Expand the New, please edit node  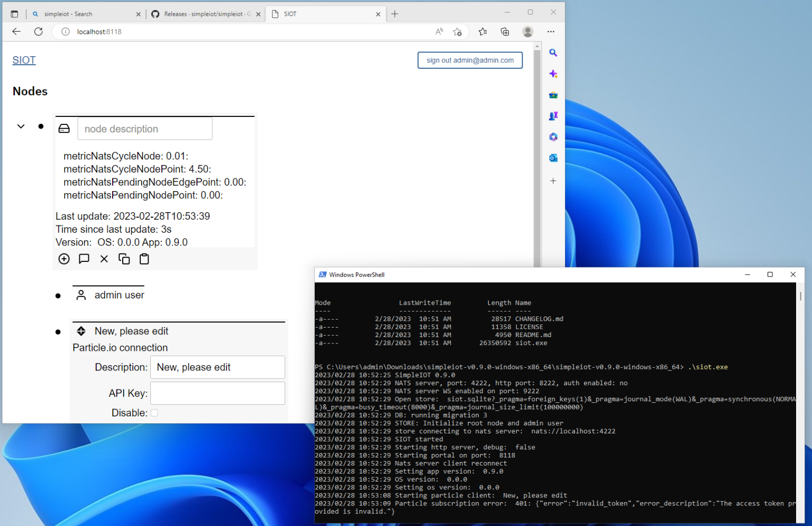[x=58, y=332]
